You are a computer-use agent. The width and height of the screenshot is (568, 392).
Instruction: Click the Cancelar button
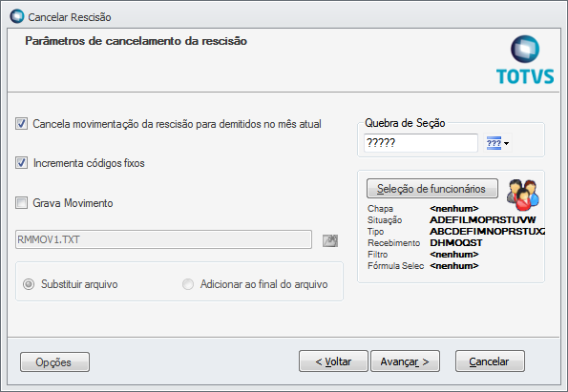[x=490, y=361]
